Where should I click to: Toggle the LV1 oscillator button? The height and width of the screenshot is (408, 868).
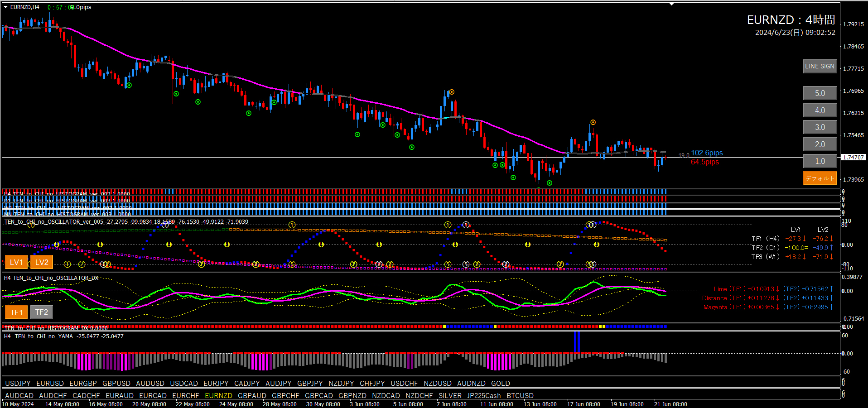click(x=16, y=262)
